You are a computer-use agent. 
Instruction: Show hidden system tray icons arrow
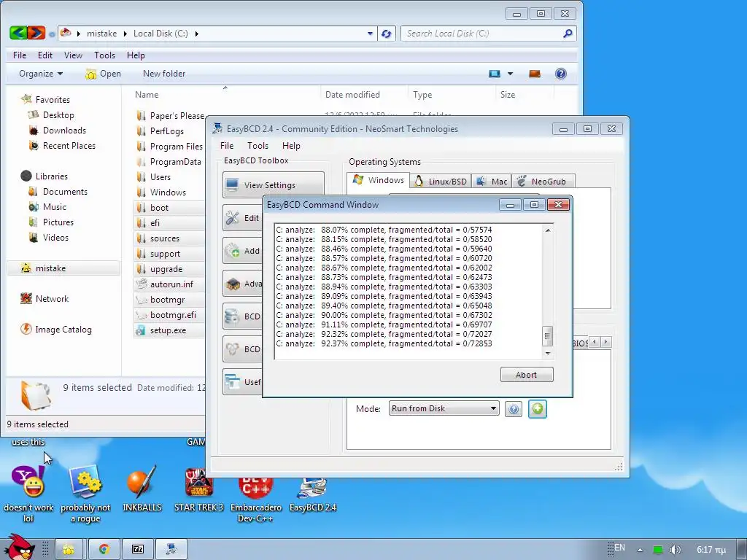(x=640, y=550)
